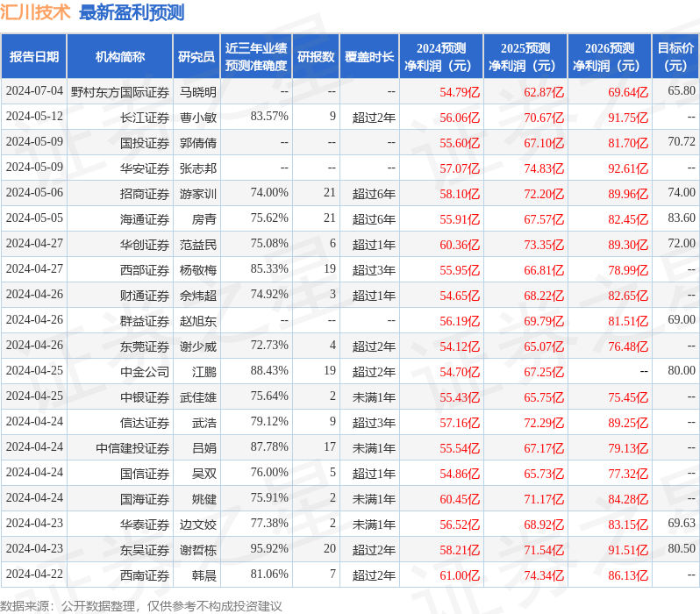Click researcher name 韩晨
Screen dimensions: 700x614
click(204, 575)
